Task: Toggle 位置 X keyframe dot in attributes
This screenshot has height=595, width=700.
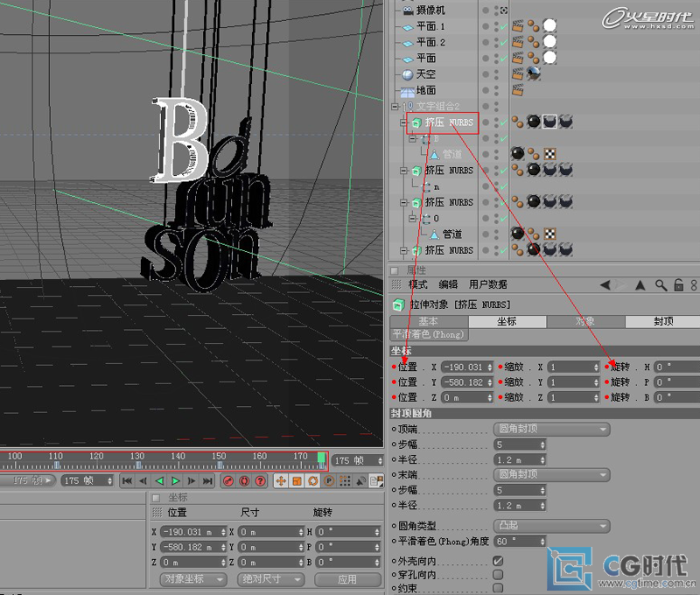Action: pos(394,367)
